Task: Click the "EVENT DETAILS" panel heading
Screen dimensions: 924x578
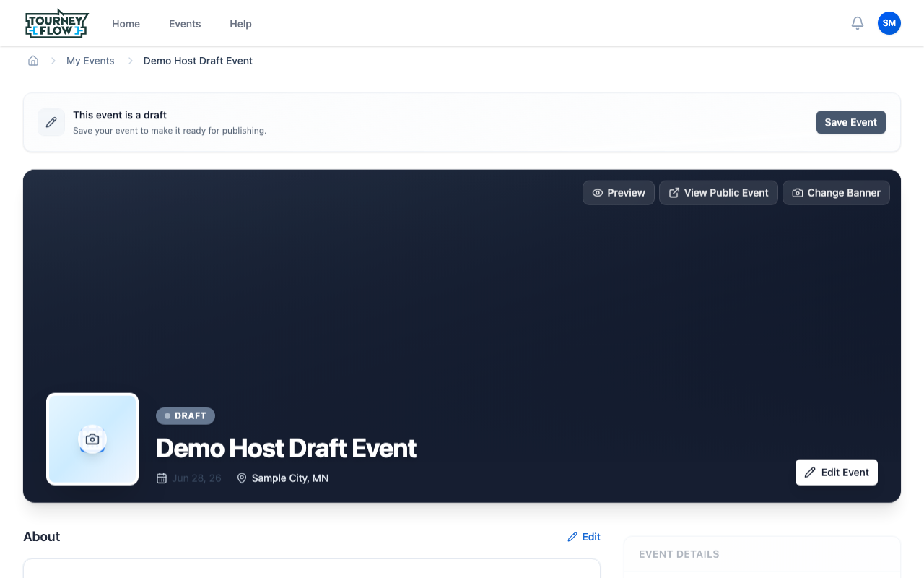Action: pyautogui.click(x=679, y=554)
